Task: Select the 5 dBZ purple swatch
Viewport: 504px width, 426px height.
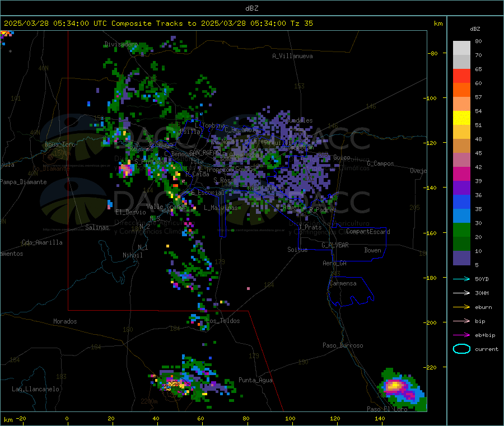Action: [x=461, y=258]
